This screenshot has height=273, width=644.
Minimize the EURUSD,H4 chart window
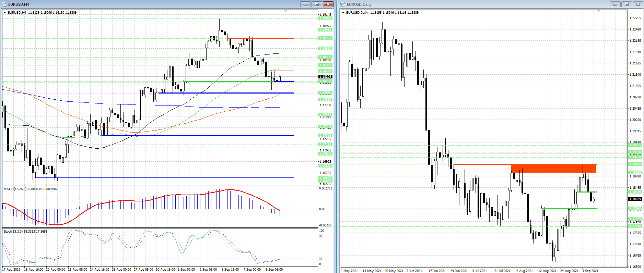pyautogui.click(x=305, y=4)
